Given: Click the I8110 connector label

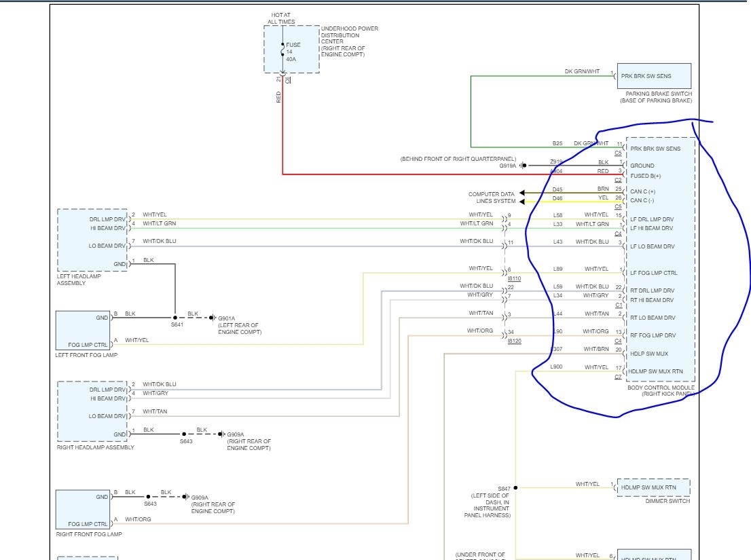Looking at the screenshot, I should click(x=513, y=278).
